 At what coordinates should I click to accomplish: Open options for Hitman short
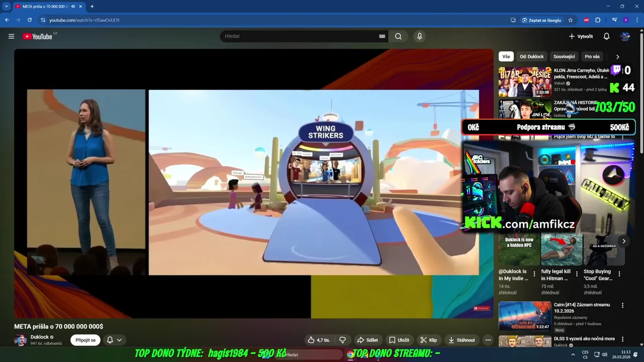577,274
